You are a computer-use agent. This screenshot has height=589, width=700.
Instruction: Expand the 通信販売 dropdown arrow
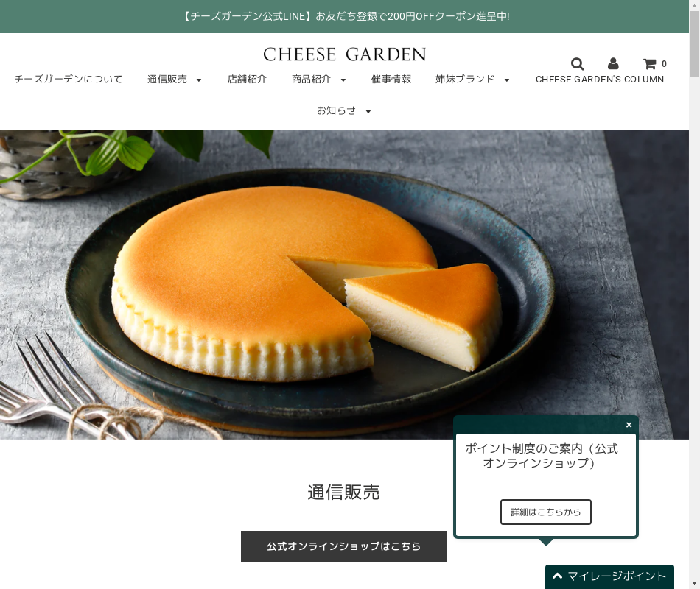coord(199,80)
